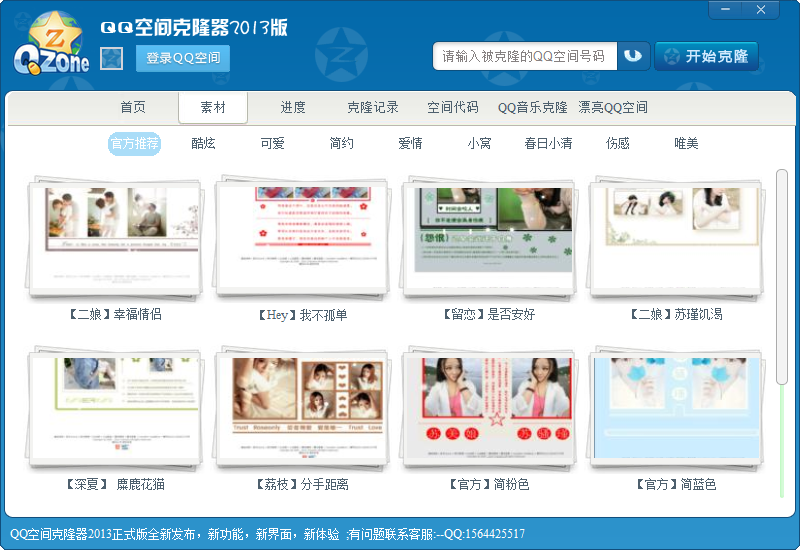
Task: Focus the QQ空间号码 input field
Action: 525,56
